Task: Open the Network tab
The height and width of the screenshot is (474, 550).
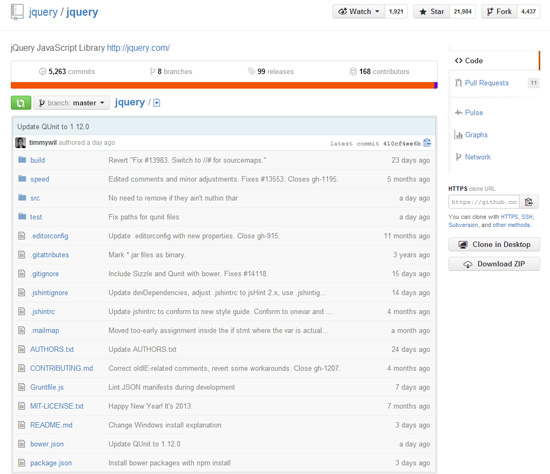Action: tap(473, 157)
